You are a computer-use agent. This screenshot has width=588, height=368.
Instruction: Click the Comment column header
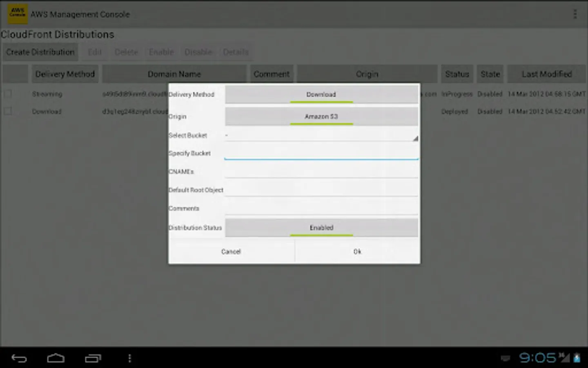[272, 74]
